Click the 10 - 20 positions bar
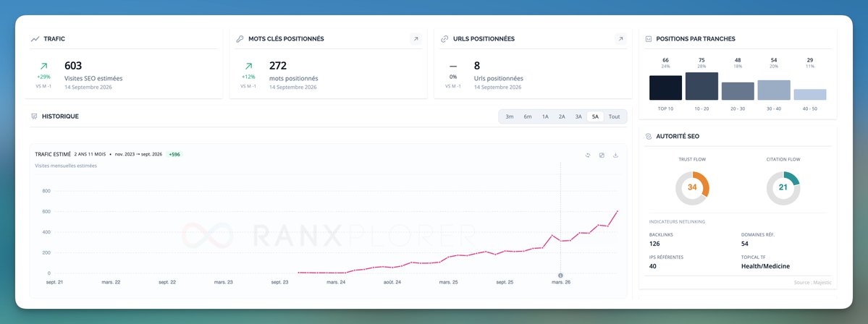Screen dimensions: 868x324 701,86
